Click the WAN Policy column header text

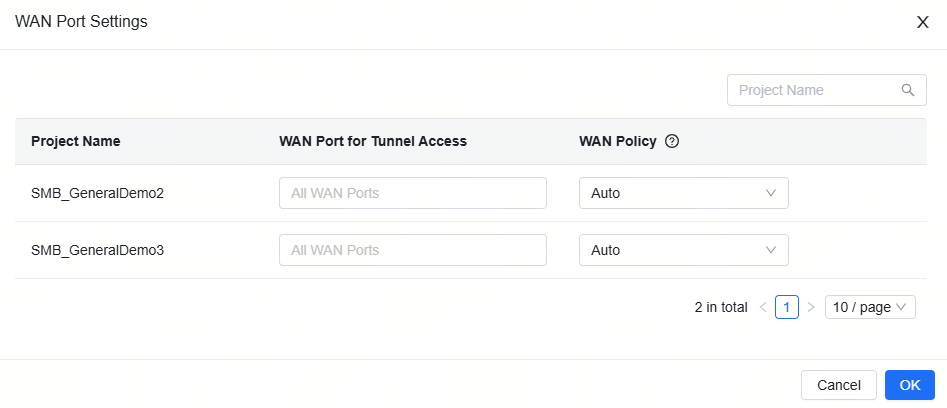(x=617, y=141)
